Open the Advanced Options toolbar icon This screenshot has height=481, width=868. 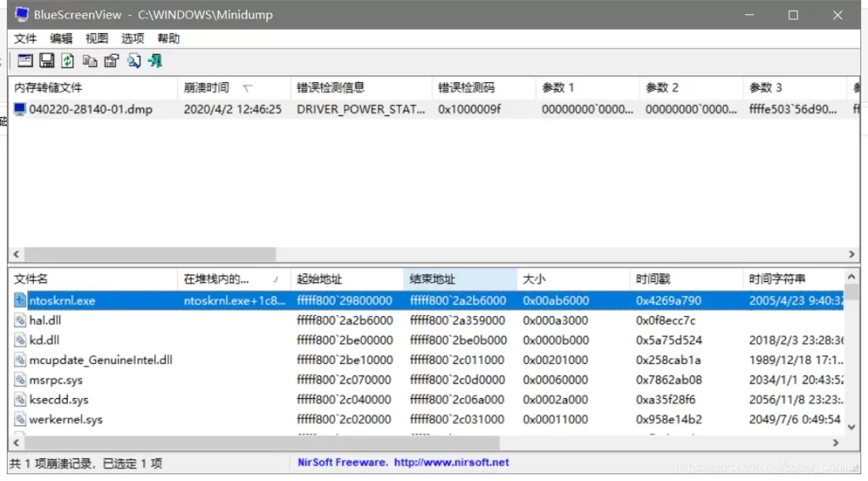25,61
